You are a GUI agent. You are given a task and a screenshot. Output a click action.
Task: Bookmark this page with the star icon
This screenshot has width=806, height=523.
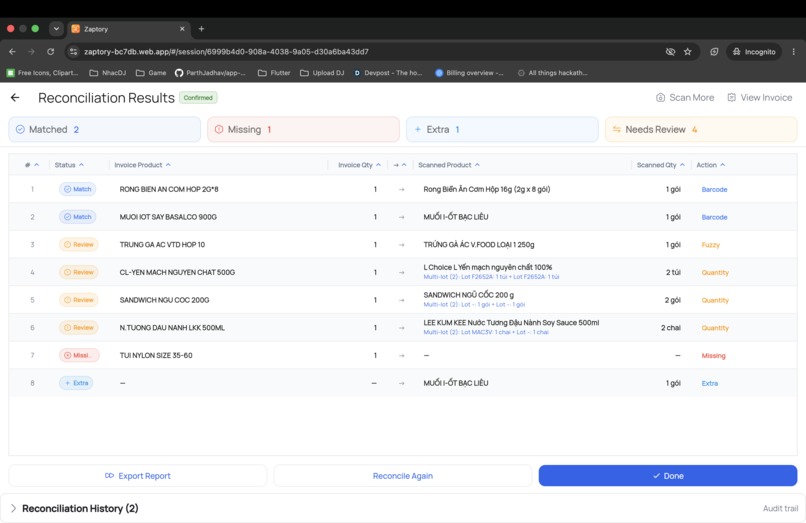(x=687, y=51)
